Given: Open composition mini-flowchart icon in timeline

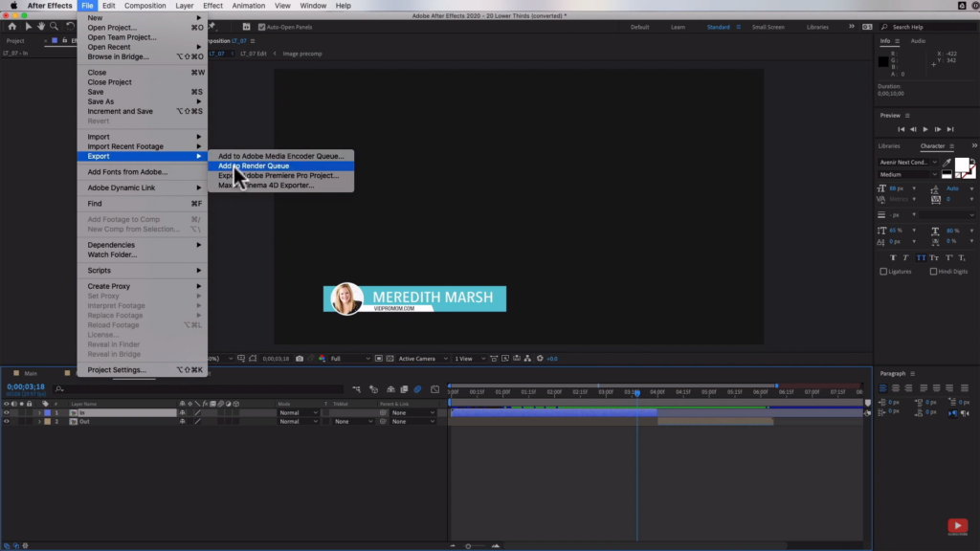Looking at the screenshot, I should 356,389.
